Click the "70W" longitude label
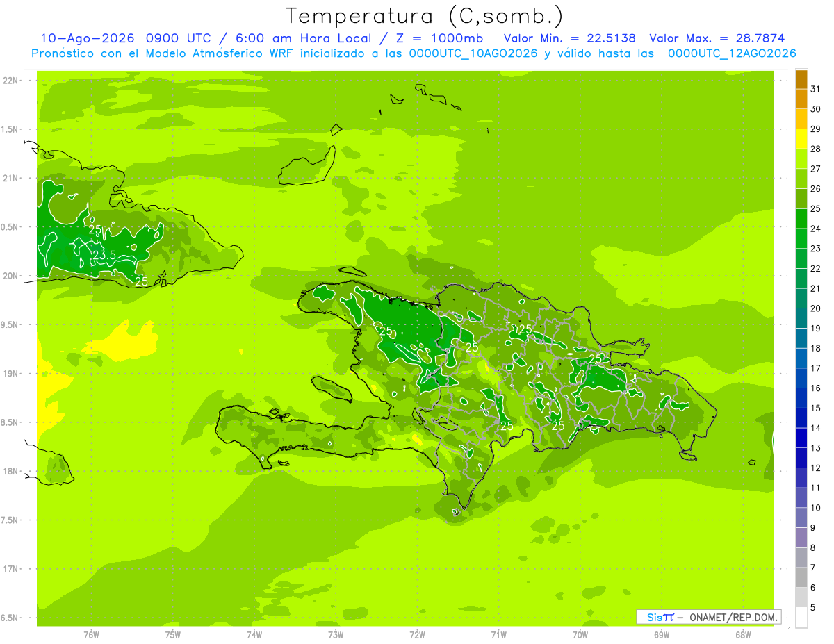This screenshot has width=834, height=644. (580, 635)
